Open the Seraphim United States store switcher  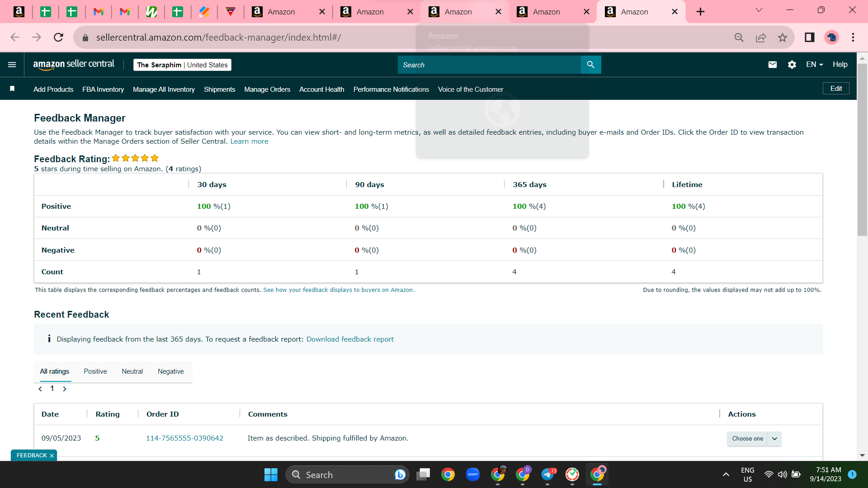pos(182,65)
